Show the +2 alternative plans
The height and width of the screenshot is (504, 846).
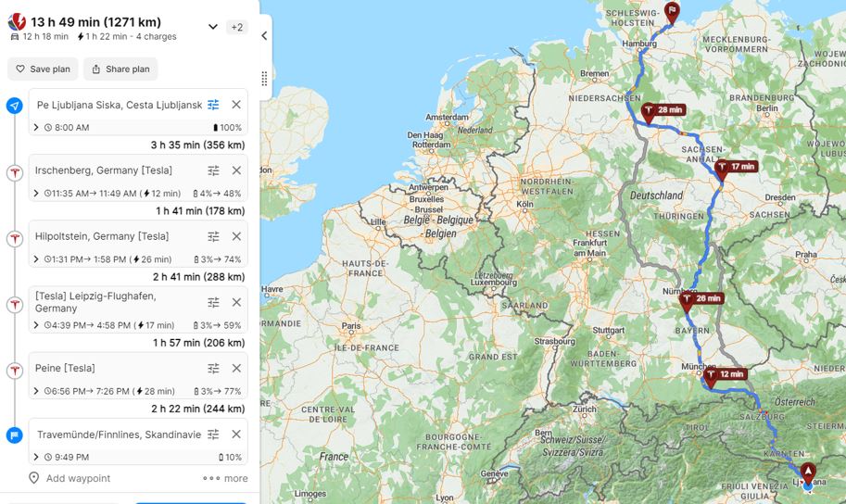237,27
